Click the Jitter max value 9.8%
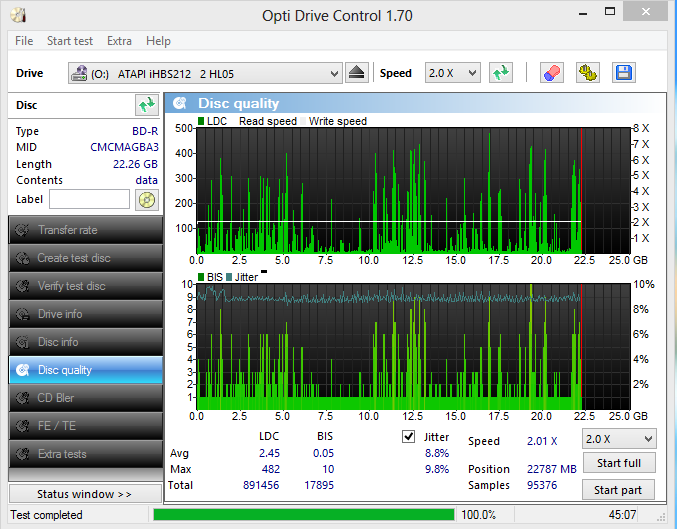The image size is (677, 529). point(437,469)
